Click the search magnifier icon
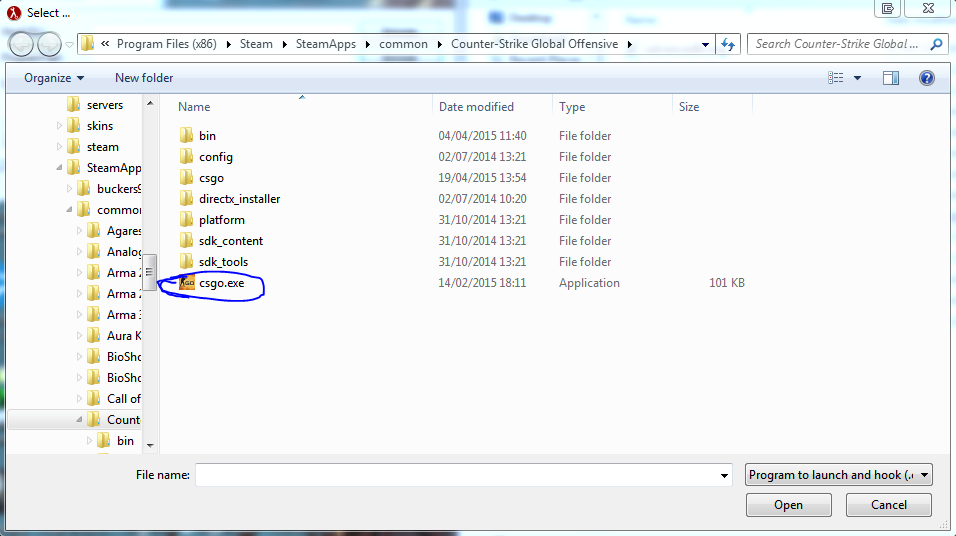 936,44
